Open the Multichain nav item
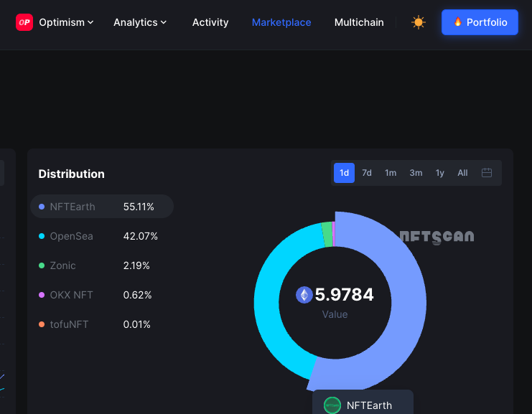The image size is (532, 414). click(359, 22)
